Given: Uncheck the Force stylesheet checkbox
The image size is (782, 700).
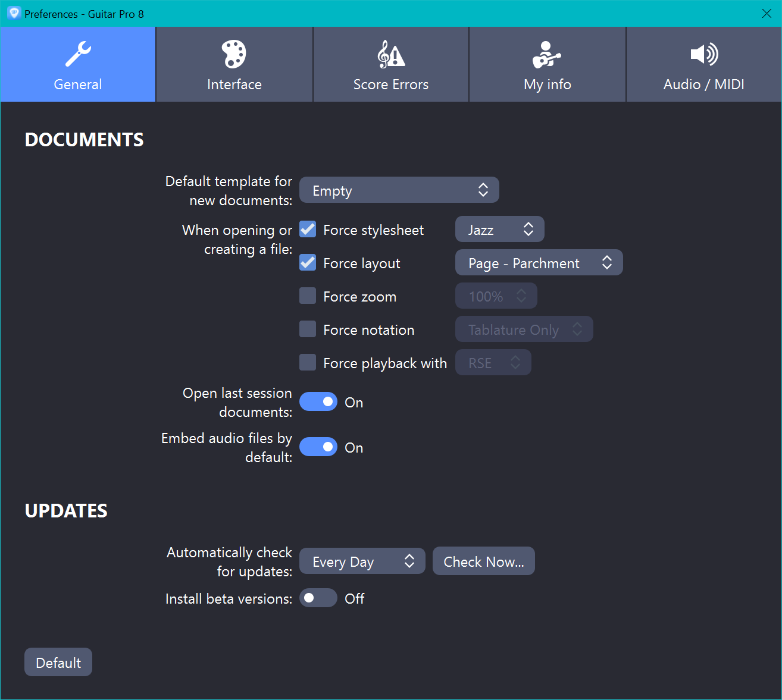Looking at the screenshot, I should click(x=308, y=229).
